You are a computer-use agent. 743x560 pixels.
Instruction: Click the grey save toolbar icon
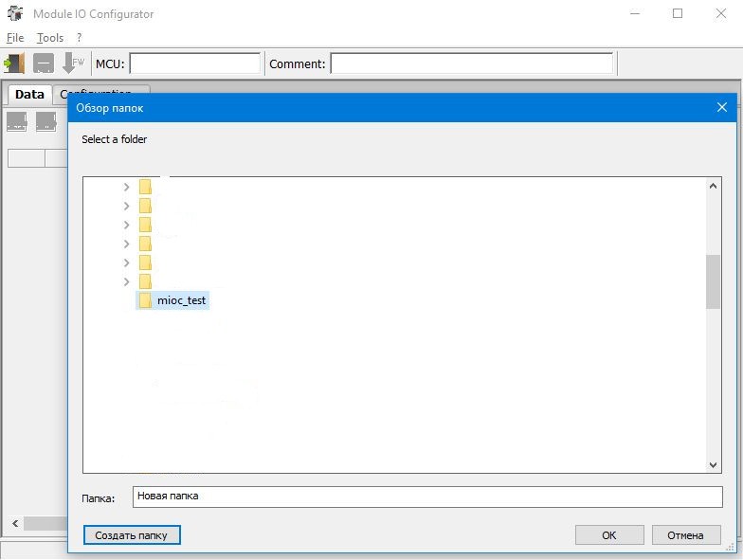(x=44, y=63)
